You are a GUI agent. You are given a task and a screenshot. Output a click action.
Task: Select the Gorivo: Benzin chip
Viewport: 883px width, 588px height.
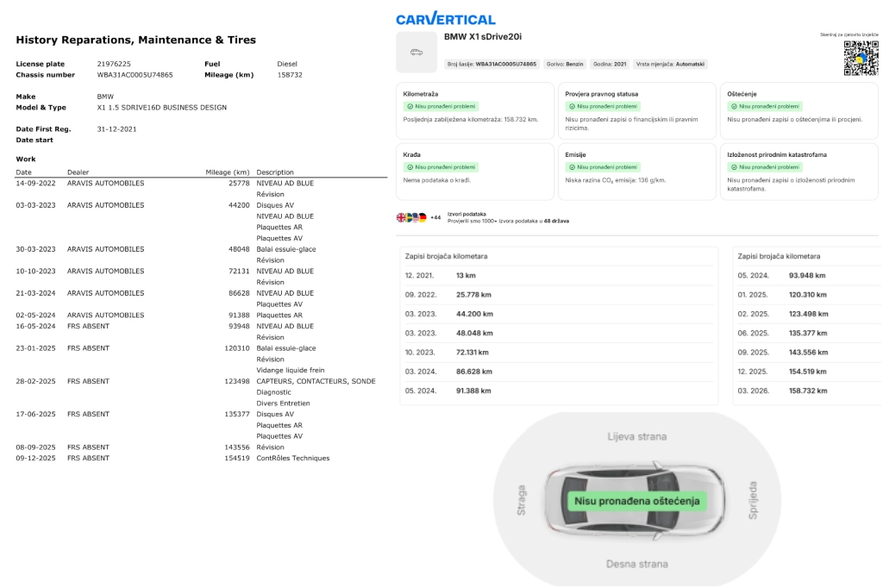(565, 64)
